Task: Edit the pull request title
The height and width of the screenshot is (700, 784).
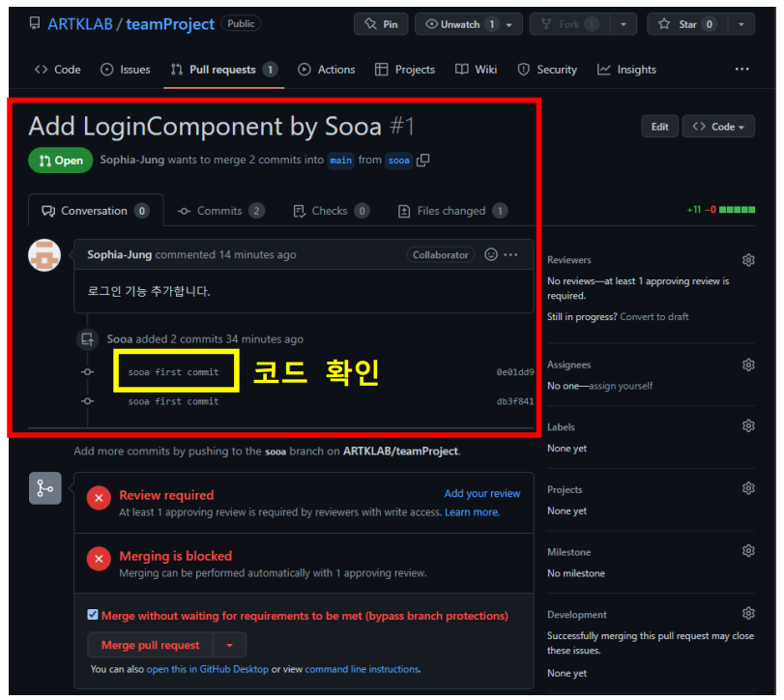Action: pos(659,127)
